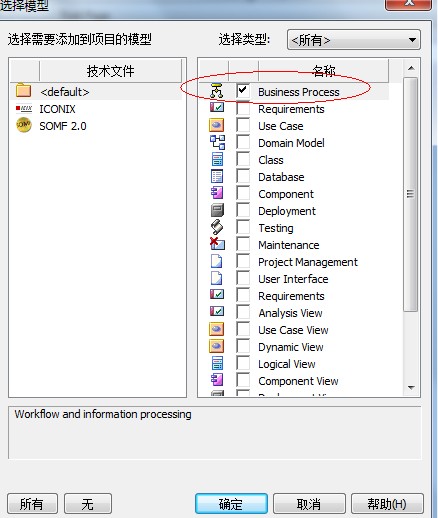Select the ICONIX technology item
The height and width of the screenshot is (518, 438).
pyautogui.click(x=57, y=109)
